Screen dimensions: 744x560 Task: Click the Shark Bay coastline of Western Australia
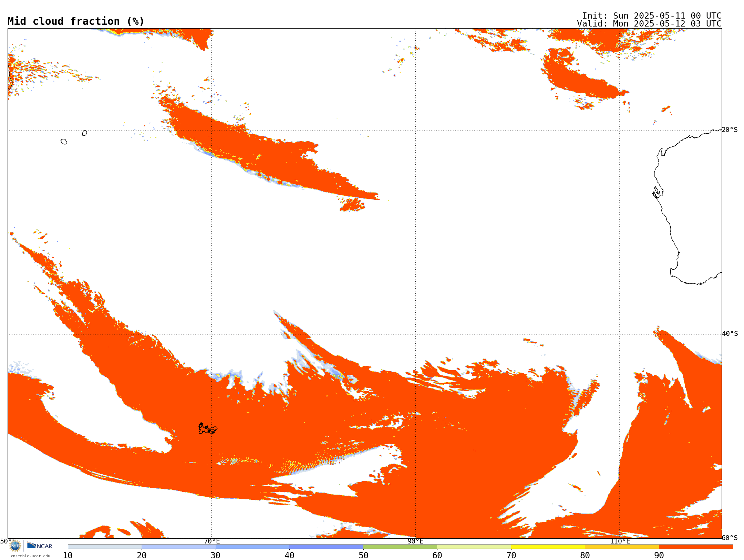pyautogui.click(x=658, y=192)
